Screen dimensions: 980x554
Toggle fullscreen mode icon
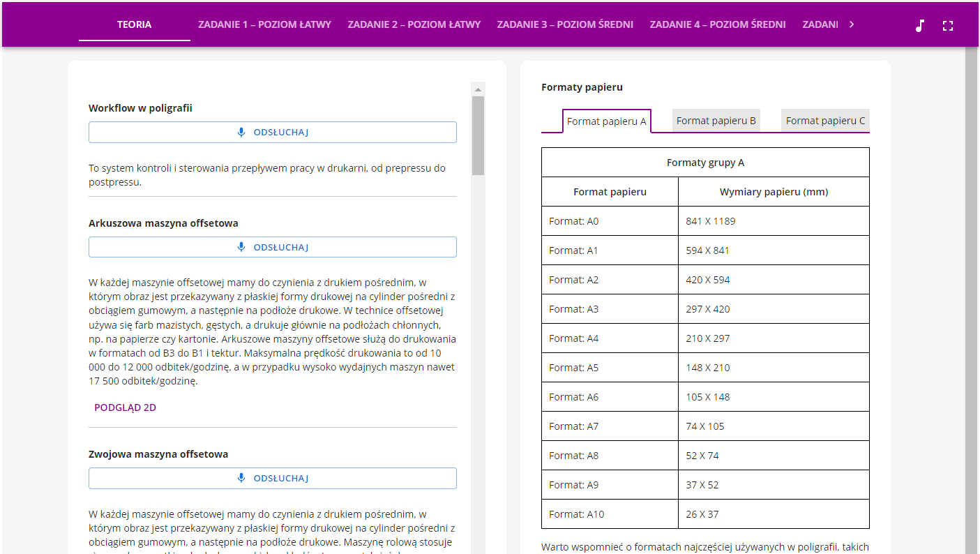947,26
